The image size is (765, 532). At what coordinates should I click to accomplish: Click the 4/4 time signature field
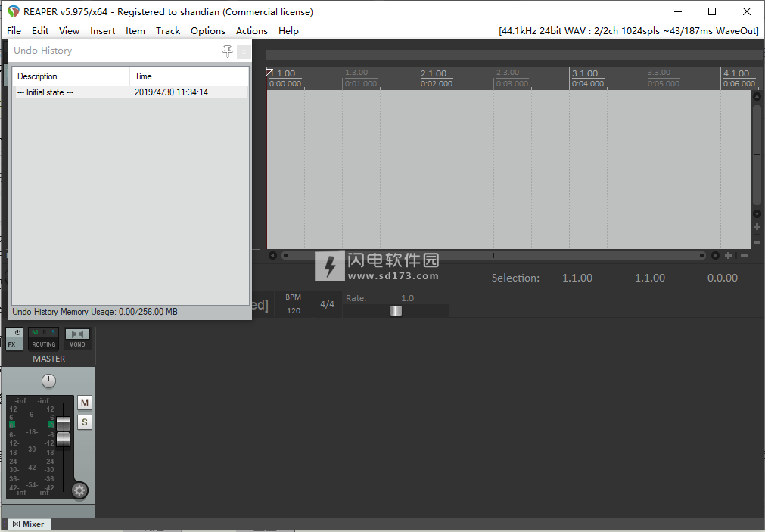pos(327,304)
